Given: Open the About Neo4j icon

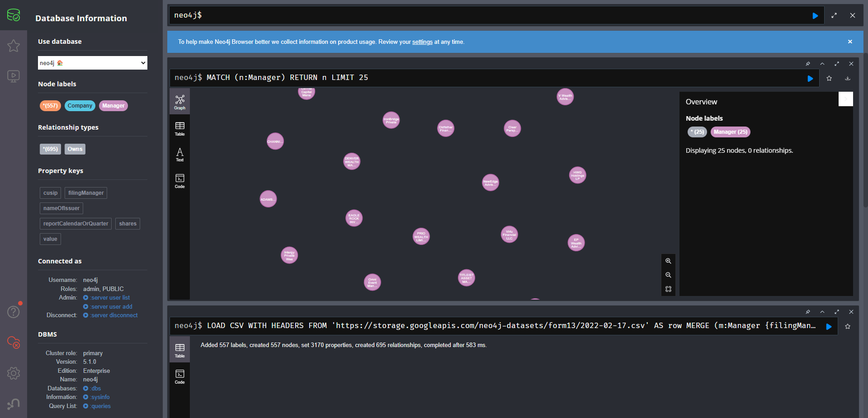Looking at the screenshot, I should pos(14,404).
